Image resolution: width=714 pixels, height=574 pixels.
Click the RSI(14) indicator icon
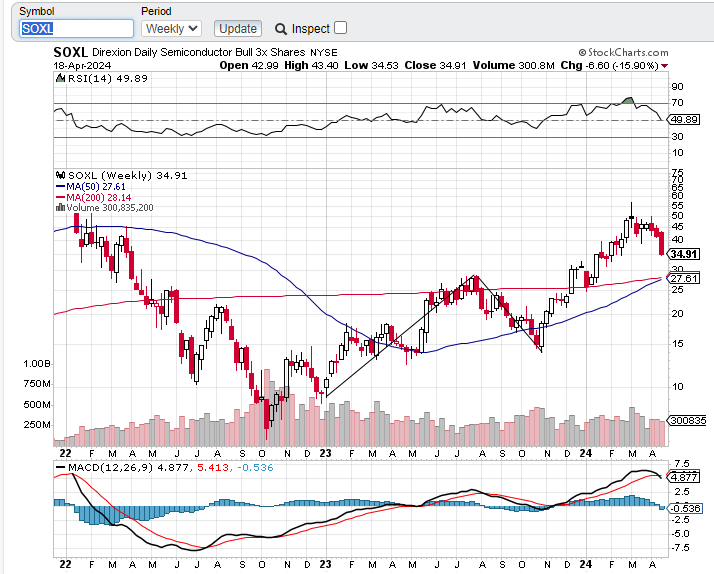click(x=60, y=78)
